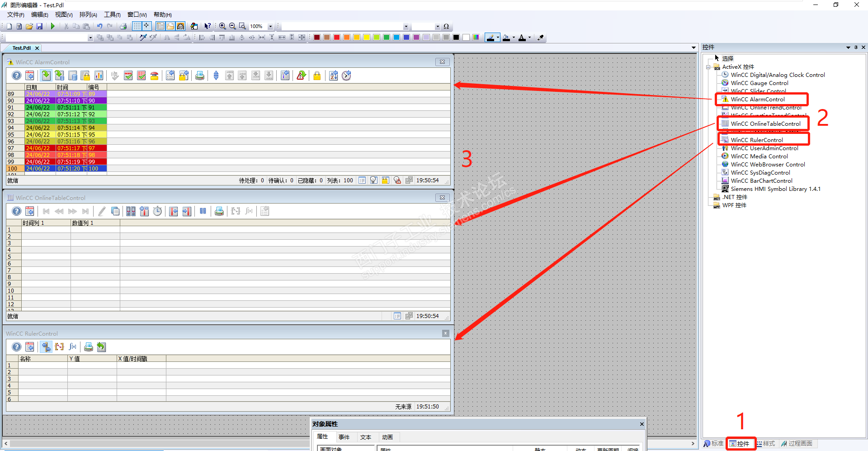Zoom in with the magnifier plus icon
The width and height of the screenshot is (868, 451).
click(x=222, y=26)
